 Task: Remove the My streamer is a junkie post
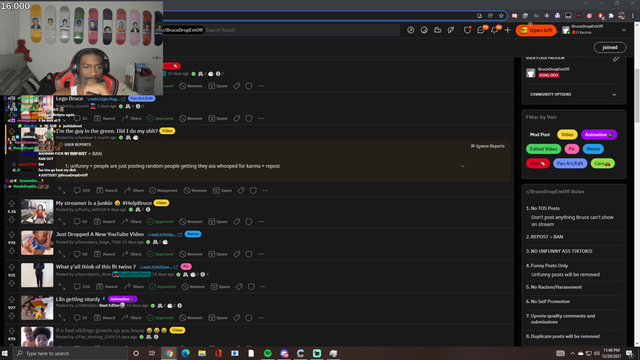(191, 222)
